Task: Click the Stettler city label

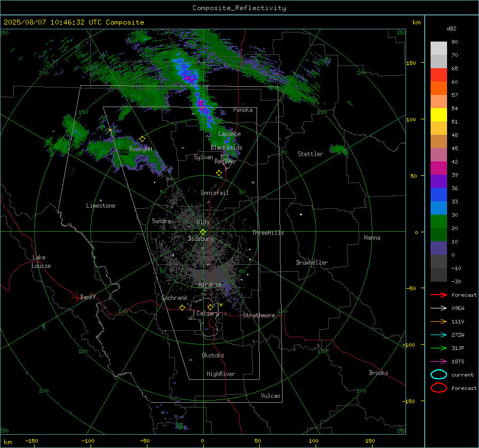Action: point(310,154)
